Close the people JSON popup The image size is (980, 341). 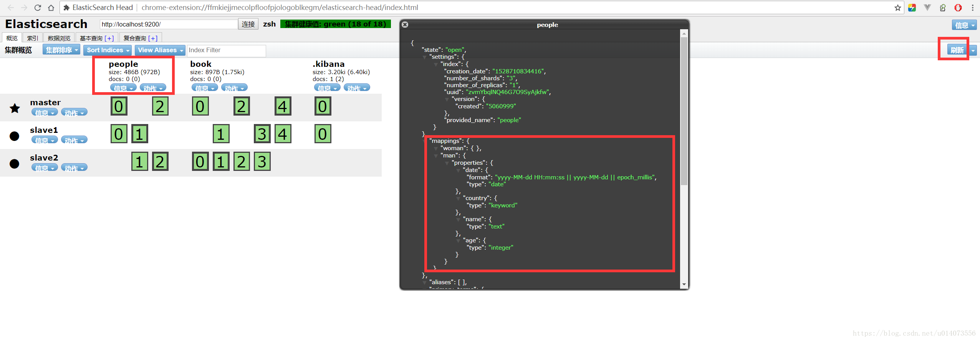pyautogui.click(x=405, y=25)
